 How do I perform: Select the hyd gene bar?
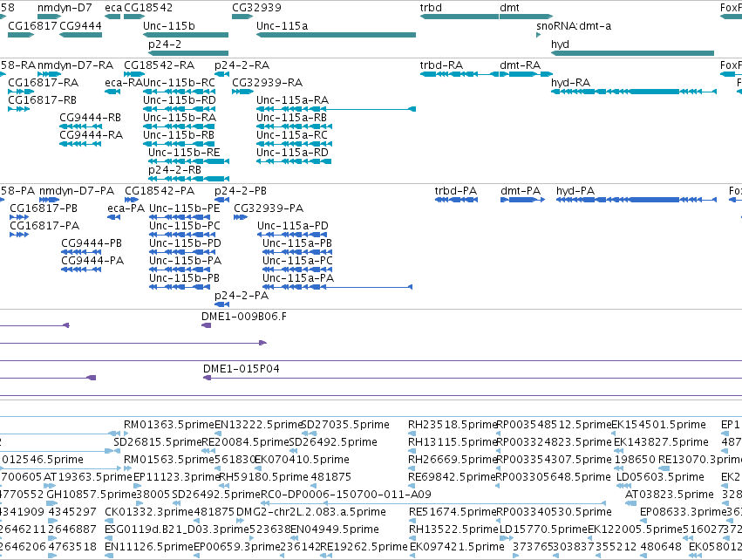(632, 53)
